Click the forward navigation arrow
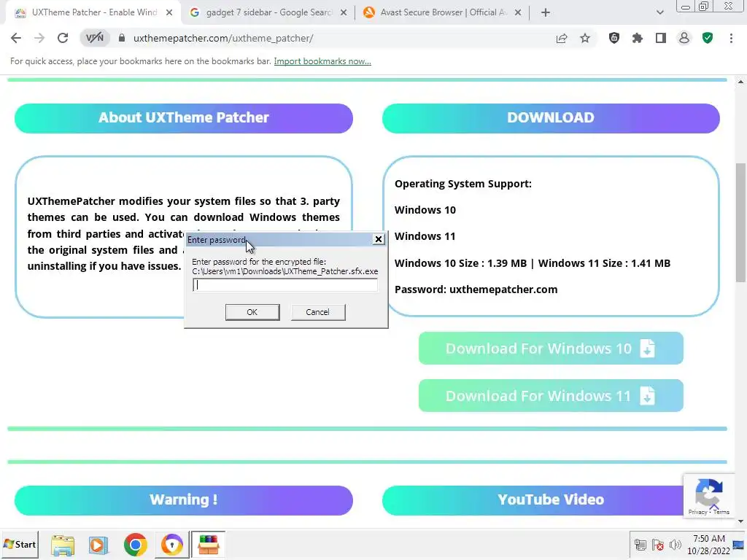Image resolution: width=747 pixels, height=560 pixels. click(x=39, y=38)
